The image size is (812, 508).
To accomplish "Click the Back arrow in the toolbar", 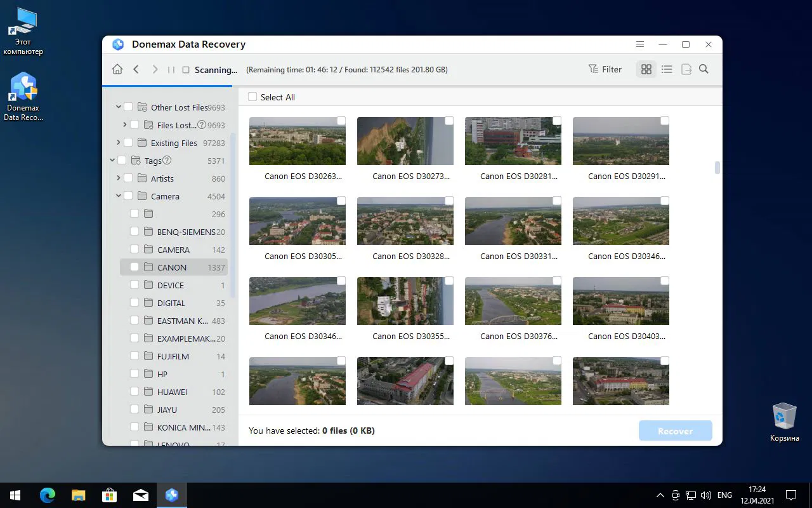I will pos(136,70).
